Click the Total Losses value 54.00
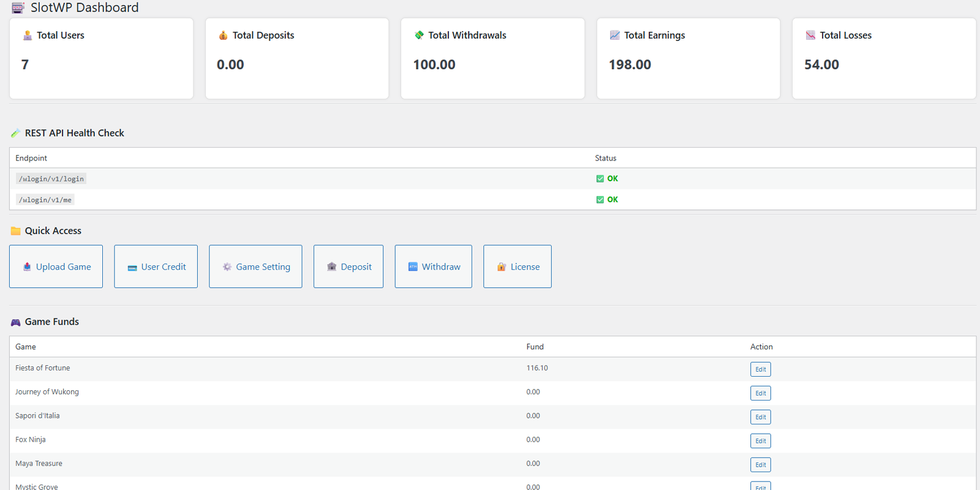Image resolution: width=980 pixels, height=490 pixels. 821,65
